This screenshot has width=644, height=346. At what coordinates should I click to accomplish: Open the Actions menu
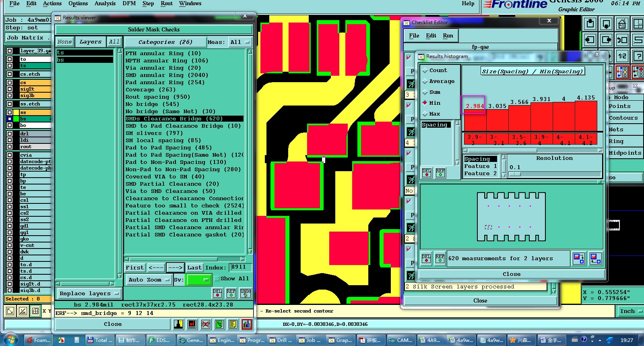[52, 4]
